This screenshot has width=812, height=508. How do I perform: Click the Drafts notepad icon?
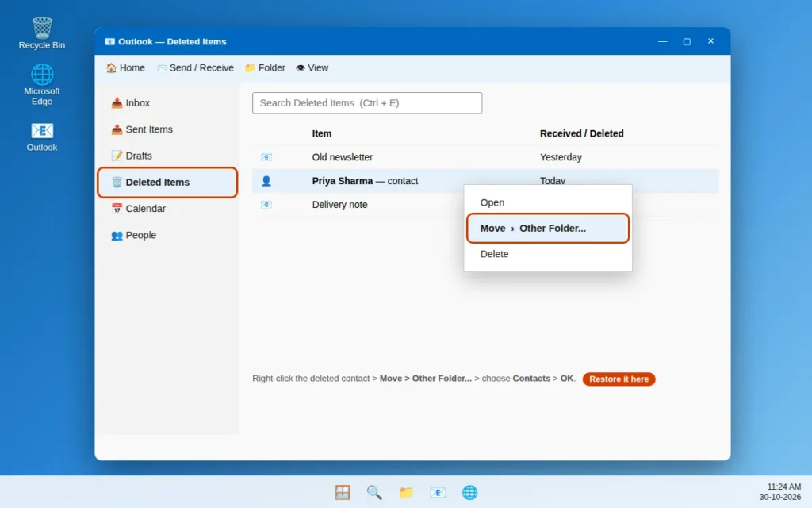pyautogui.click(x=117, y=156)
